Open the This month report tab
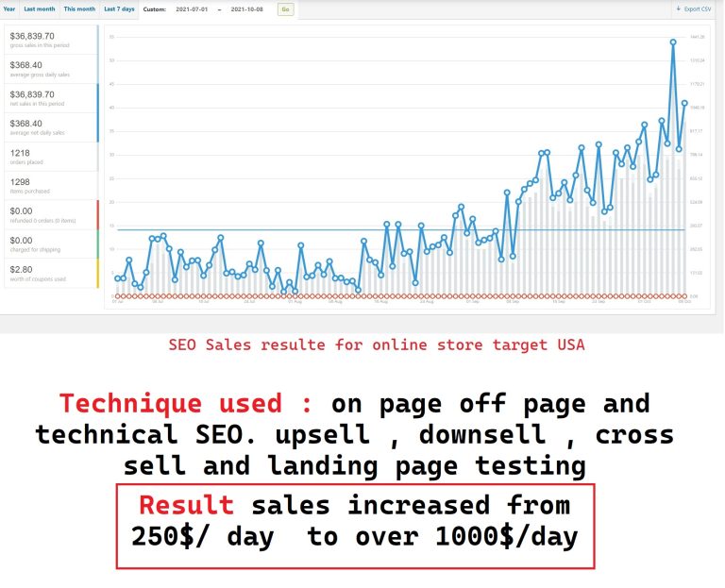725x588 pixels. coord(79,8)
